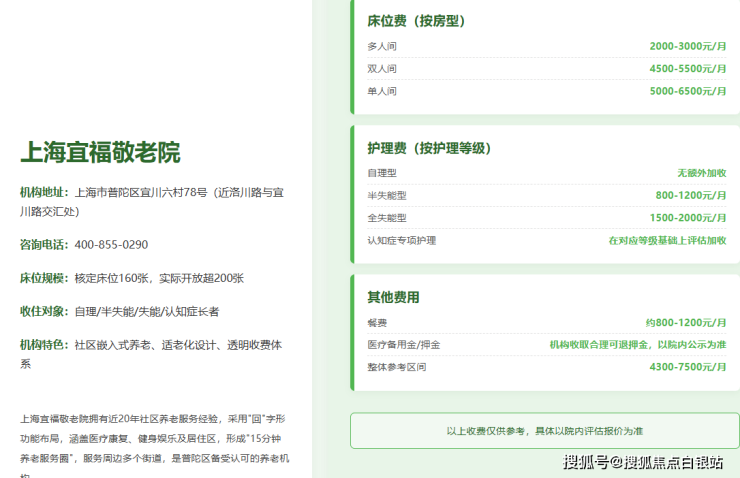Viewport: 740px width, 478px height.
Task: Select the 收住对象 label
Action: (42, 311)
